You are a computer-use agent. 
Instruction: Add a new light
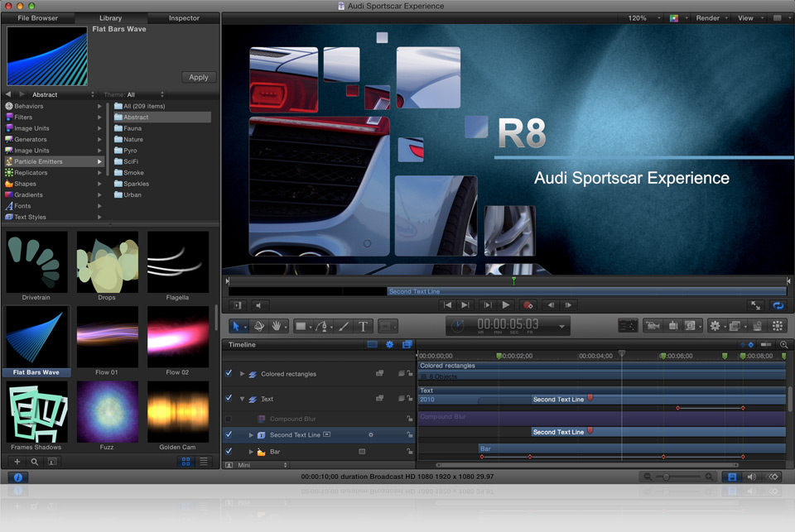(672, 326)
